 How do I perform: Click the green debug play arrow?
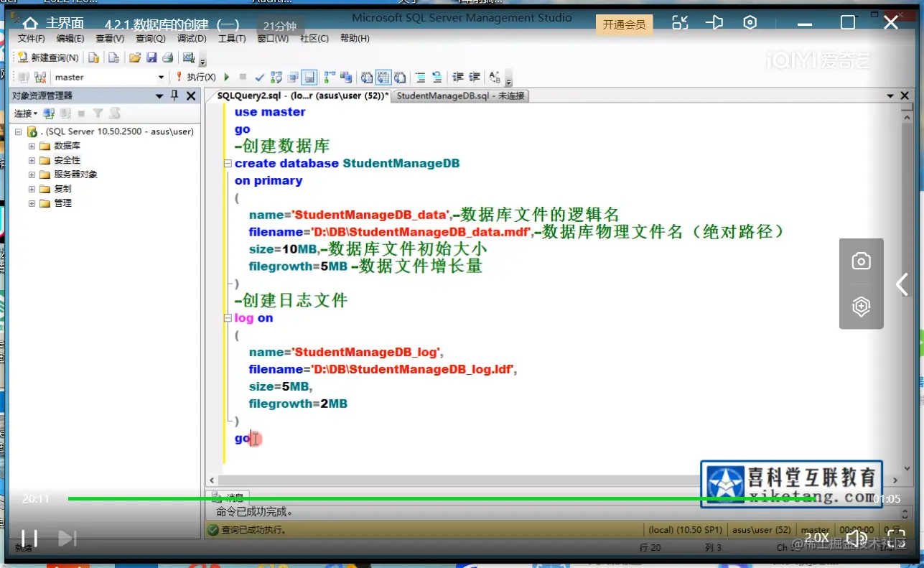coord(227,77)
